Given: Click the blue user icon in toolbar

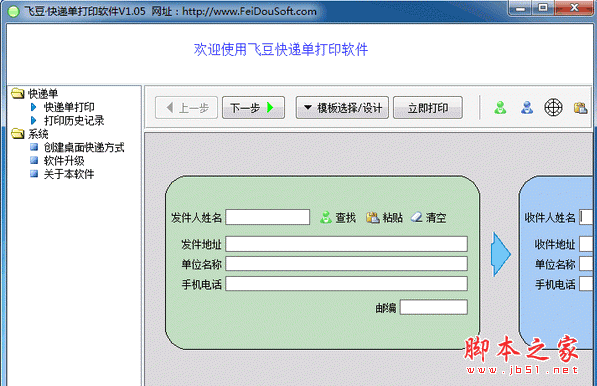Looking at the screenshot, I should [527, 108].
